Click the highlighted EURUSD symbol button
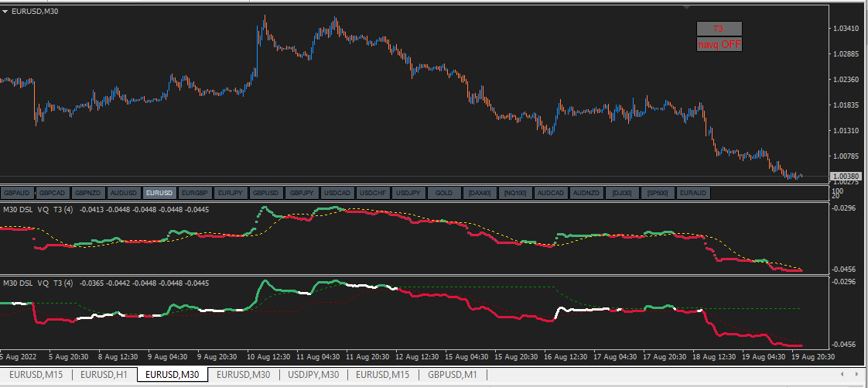The width and height of the screenshot is (868, 388). pyautogui.click(x=160, y=193)
